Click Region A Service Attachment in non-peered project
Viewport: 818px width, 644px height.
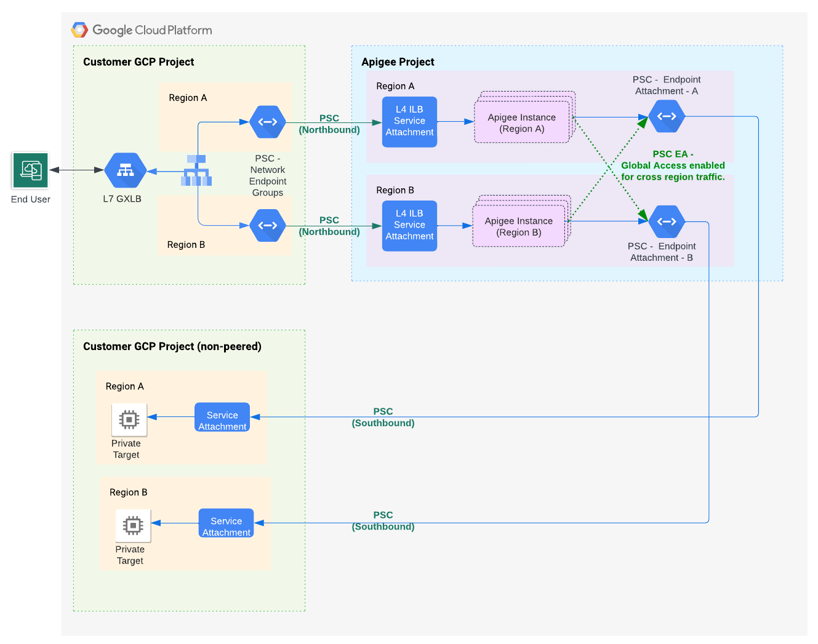(x=222, y=418)
